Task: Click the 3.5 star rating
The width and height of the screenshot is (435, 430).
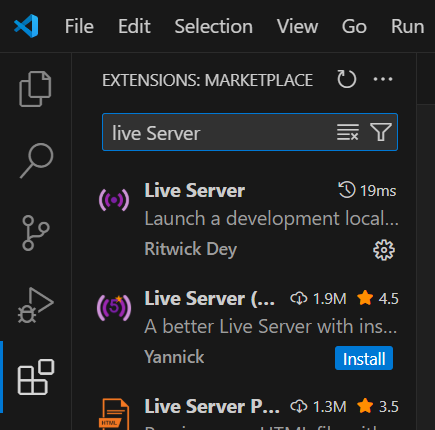Action: [378, 407]
